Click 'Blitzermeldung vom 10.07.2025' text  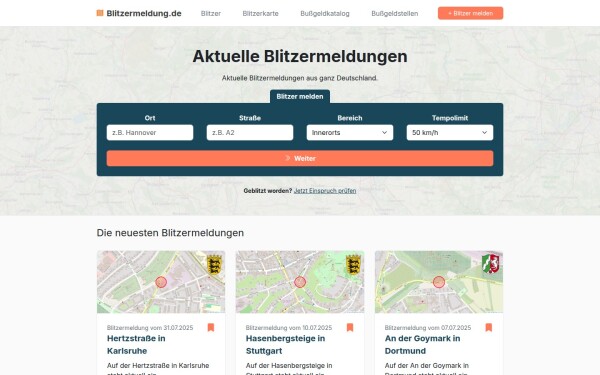289,328
